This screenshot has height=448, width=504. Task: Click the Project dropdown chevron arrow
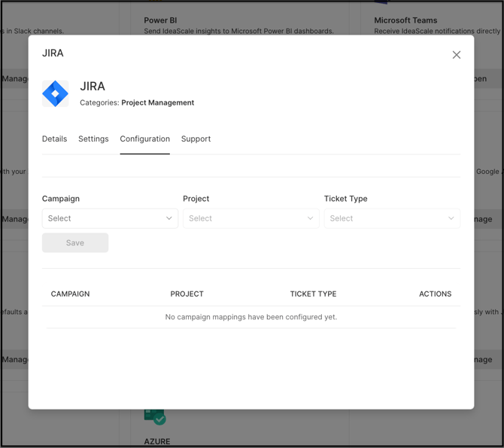tap(310, 218)
